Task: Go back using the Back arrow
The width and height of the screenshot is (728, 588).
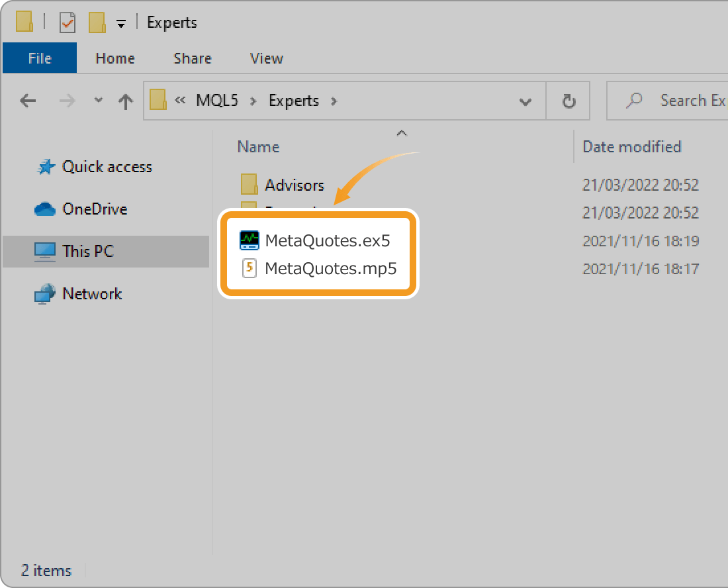Action: click(x=28, y=101)
